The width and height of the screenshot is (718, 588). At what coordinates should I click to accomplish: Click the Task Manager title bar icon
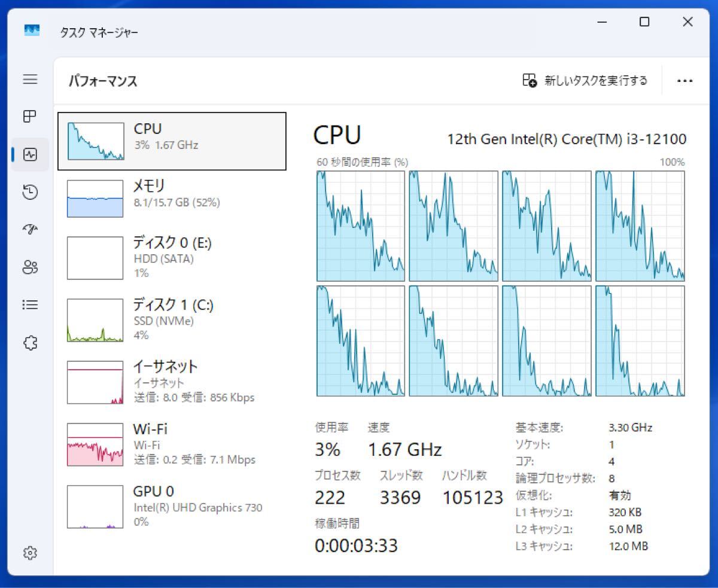pos(32,30)
